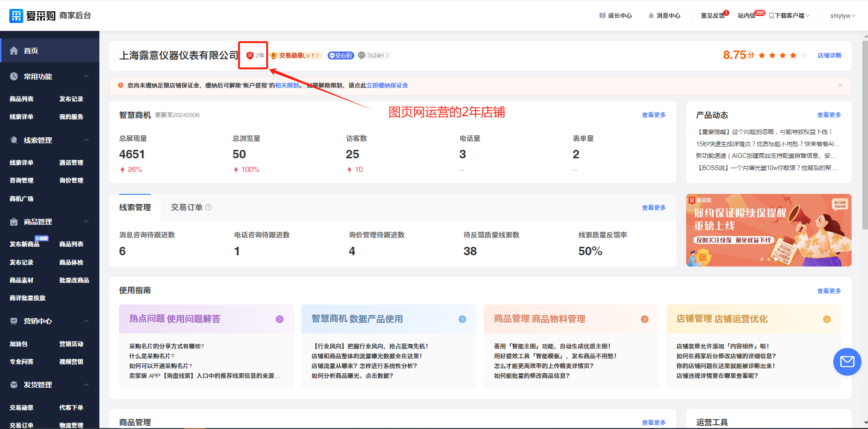Click the help icon beside 交易订单
Image resolution: width=868 pixels, height=429 pixels.
[x=209, y=207]
